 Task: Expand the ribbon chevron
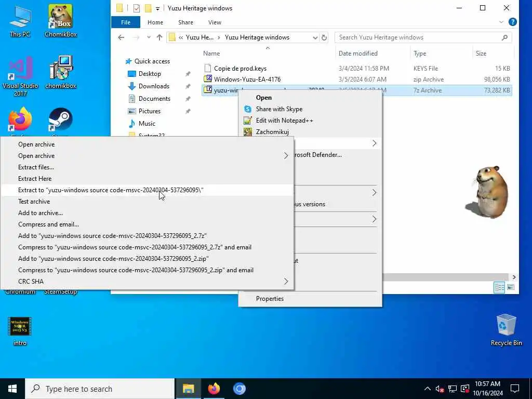point(501,22)
